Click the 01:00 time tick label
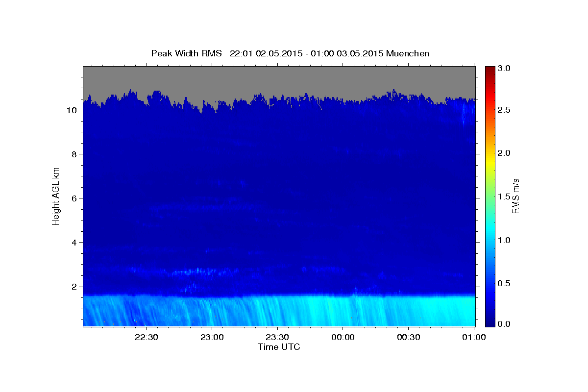588x392 pixels. (x=474, y=337)
